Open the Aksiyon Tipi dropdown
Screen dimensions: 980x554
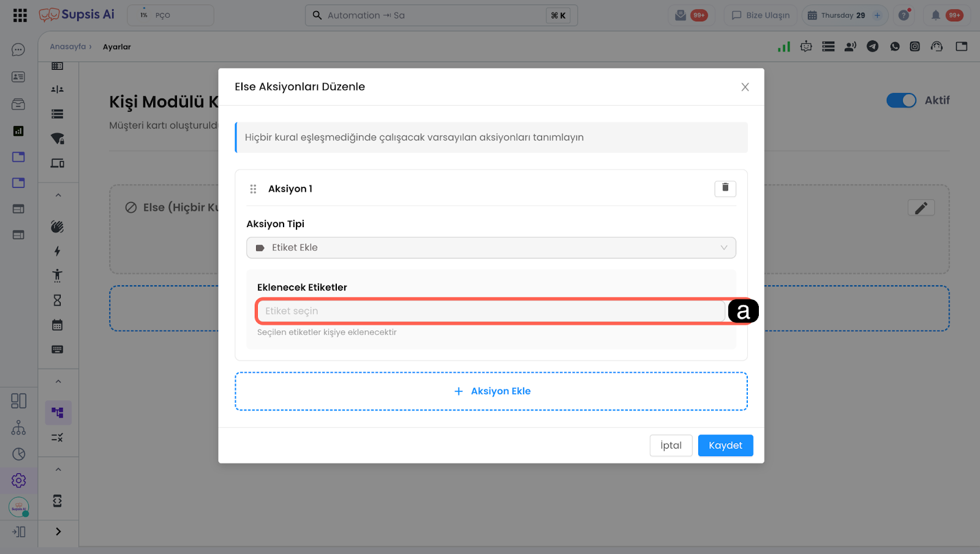(x=491, y=248)
